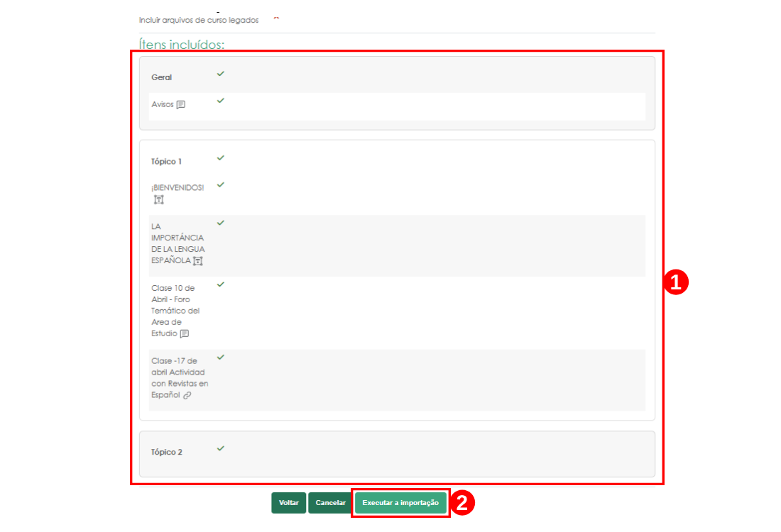
Task: Go back with the Voltar button
Action: click(288, 503)
